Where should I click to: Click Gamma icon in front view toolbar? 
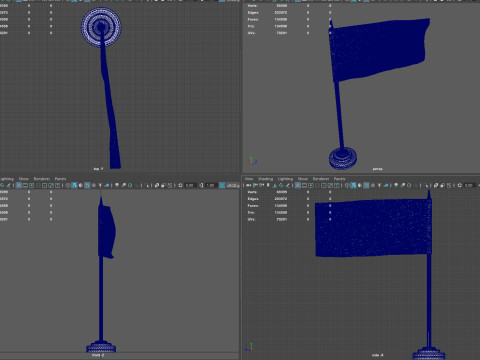pyautogui.click(x=201, y=185)
